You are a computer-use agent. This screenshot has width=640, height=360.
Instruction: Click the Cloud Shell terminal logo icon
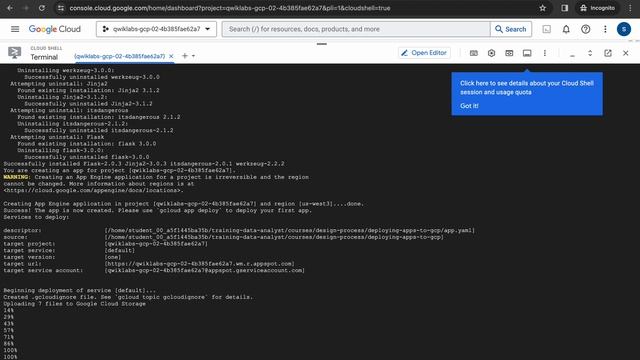(x=15, y=53)
